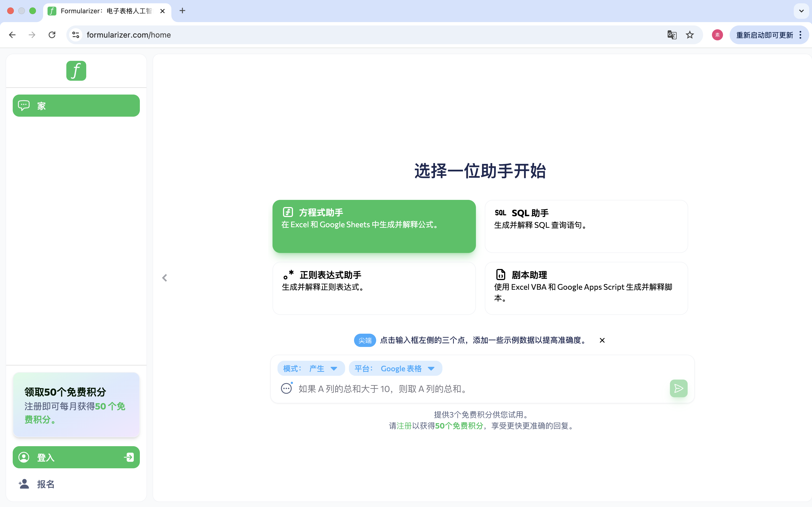This screenshot has height=507, width=812.
Task: Select the Formularizer browser tab
Action: [101, 11]
